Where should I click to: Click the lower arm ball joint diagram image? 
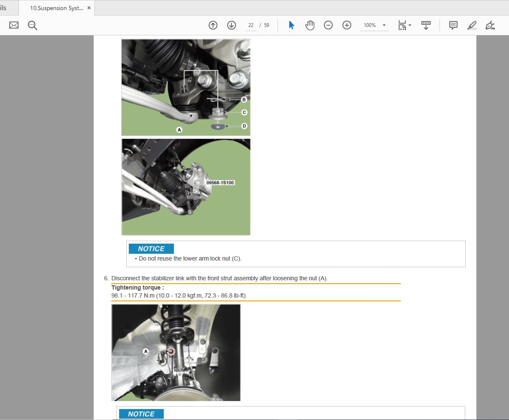(x=186, y=88)
